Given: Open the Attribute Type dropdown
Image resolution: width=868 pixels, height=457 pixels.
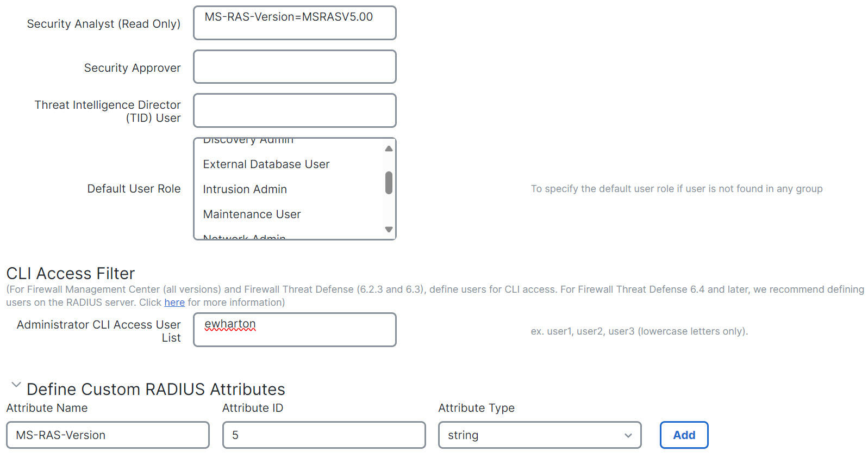Looking at the screenshot, I should tap(539, 435).
